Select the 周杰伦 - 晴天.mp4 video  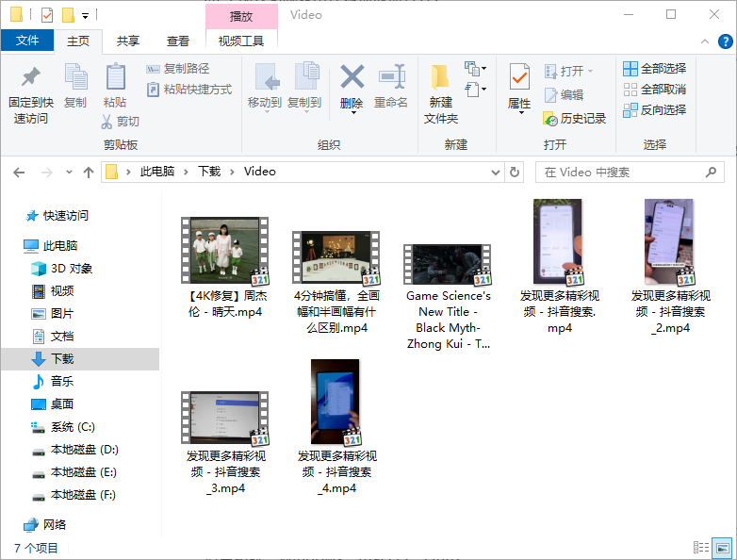[x=225, y=267]
